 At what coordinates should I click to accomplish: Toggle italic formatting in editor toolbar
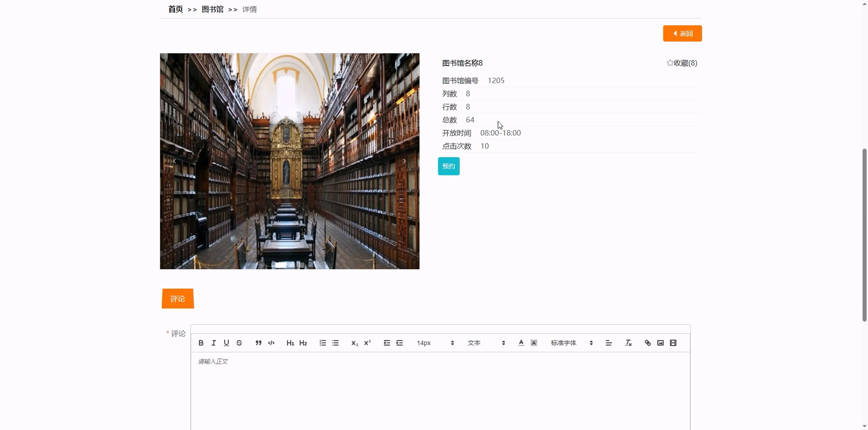click(x=214, y=343)
